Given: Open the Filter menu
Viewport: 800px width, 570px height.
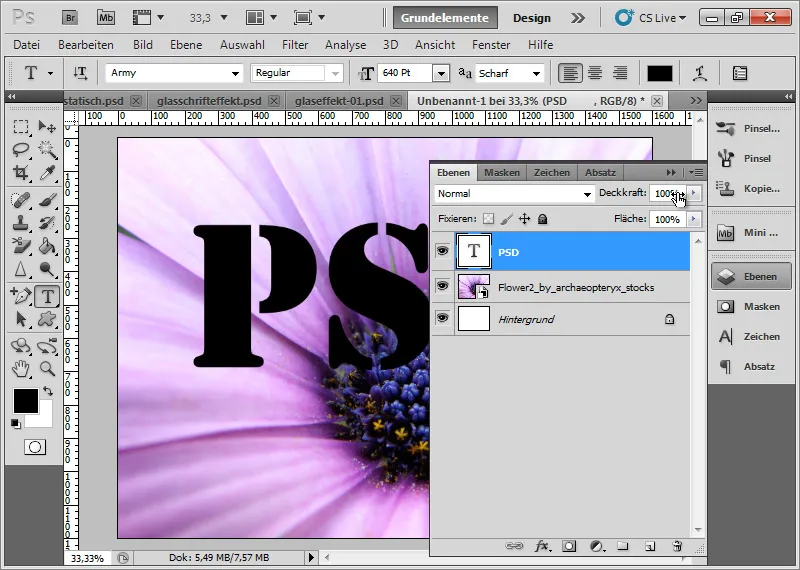Looking at the screenshot, I should tap(295, 45).
